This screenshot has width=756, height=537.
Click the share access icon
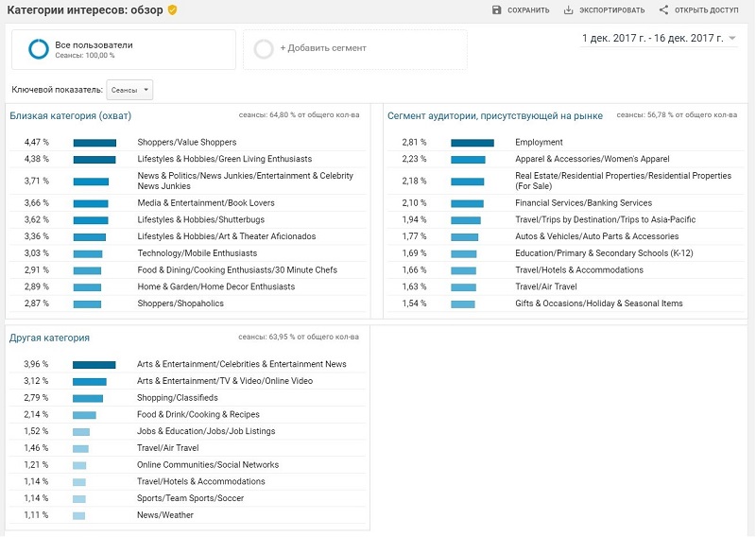tap(664, 10)
